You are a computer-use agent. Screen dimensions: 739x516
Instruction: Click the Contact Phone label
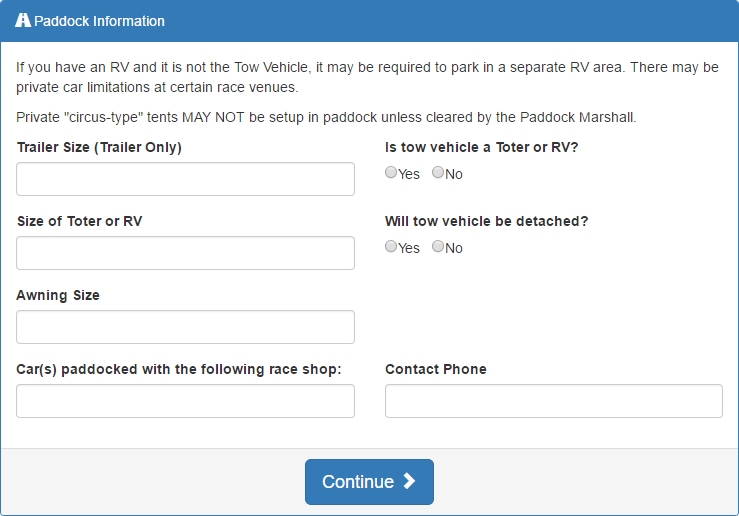[435, 369]
